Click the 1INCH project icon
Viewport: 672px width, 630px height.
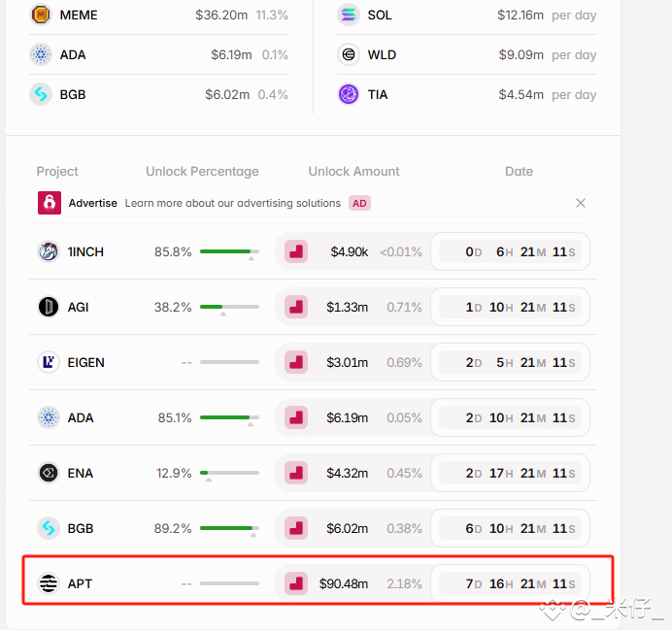tap(49, 251)
